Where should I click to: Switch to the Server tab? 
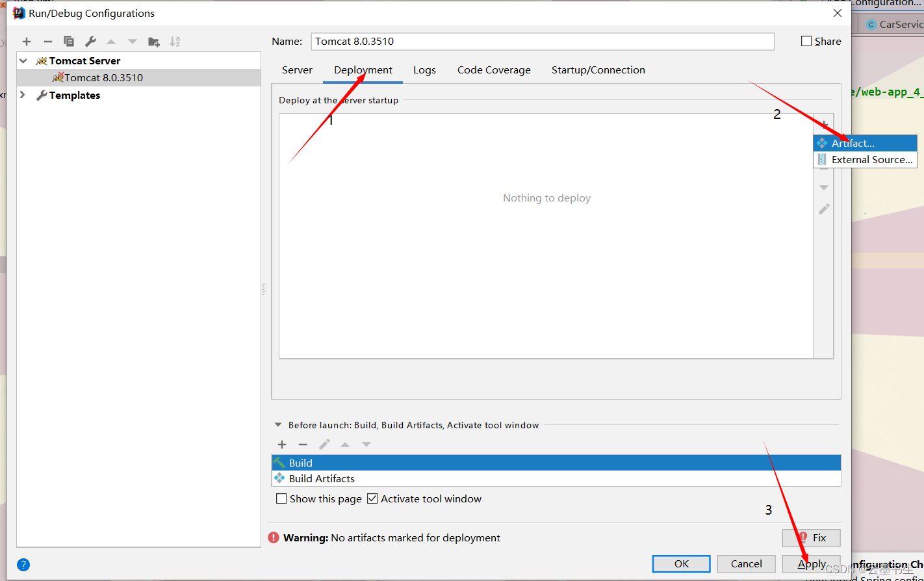297,70
